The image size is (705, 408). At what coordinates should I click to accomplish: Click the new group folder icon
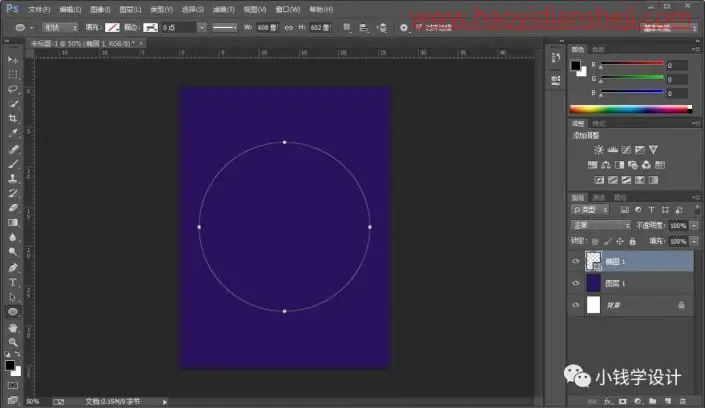[652, 401]
